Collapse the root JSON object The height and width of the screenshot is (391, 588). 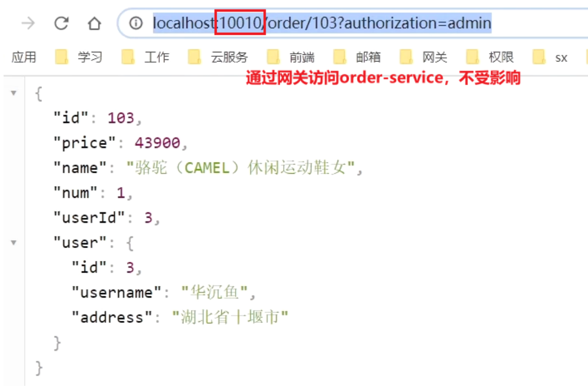point(14,93)
